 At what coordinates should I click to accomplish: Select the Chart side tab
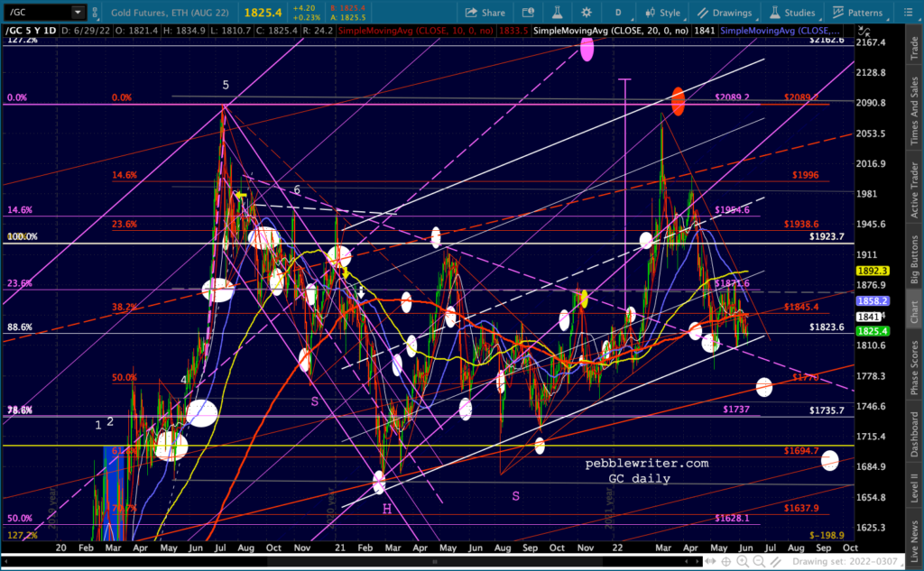pyautogui.click(x=914, y=312)
